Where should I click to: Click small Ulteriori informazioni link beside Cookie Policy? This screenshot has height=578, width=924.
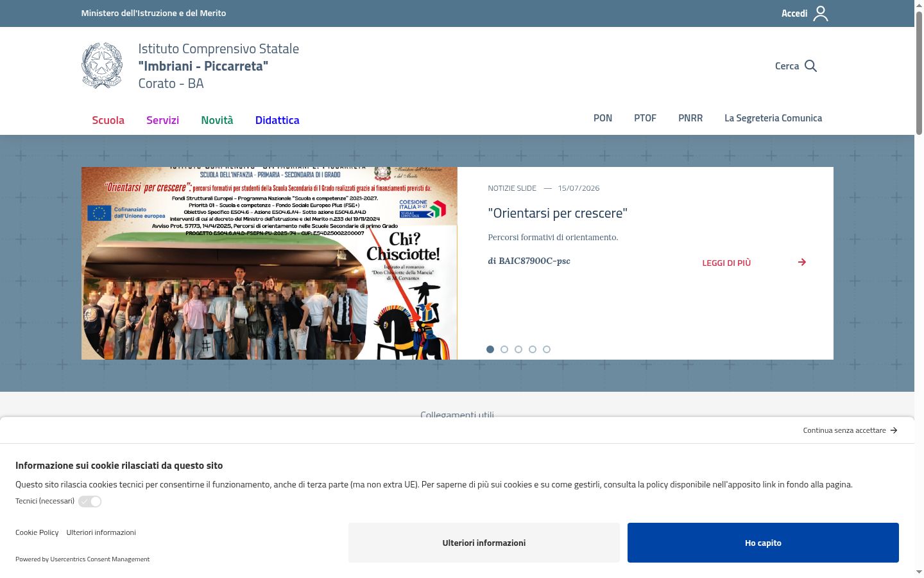[x=101, y=532]
